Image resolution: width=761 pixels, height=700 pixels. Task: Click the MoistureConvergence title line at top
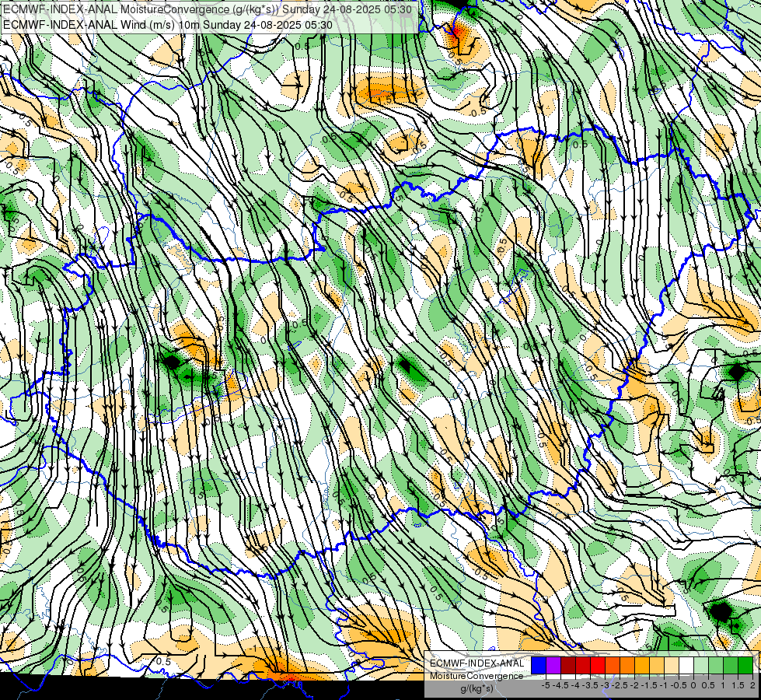(x=208, y=9)
